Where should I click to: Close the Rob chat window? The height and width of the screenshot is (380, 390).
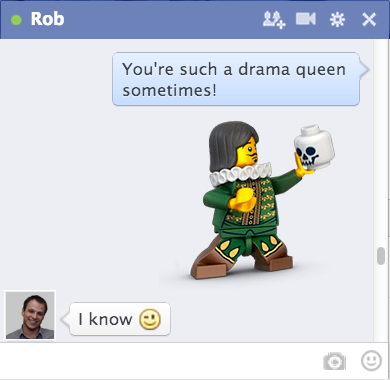click(369, 19)
